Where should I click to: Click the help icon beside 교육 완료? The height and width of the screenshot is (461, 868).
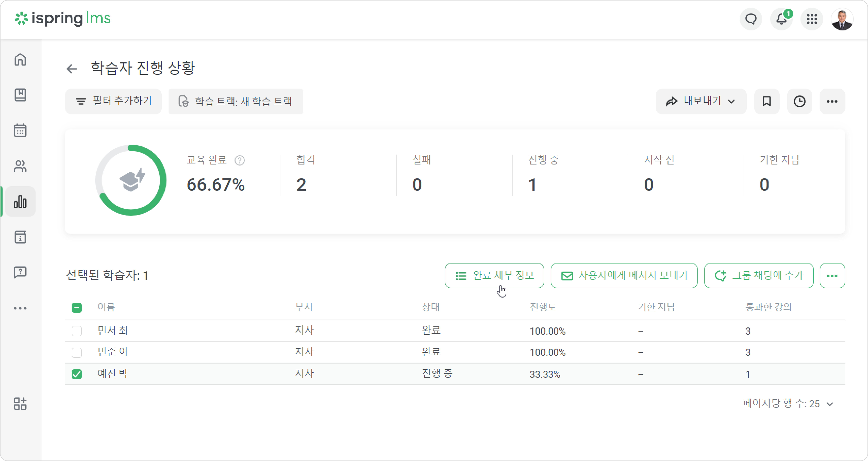pos(240,160)
